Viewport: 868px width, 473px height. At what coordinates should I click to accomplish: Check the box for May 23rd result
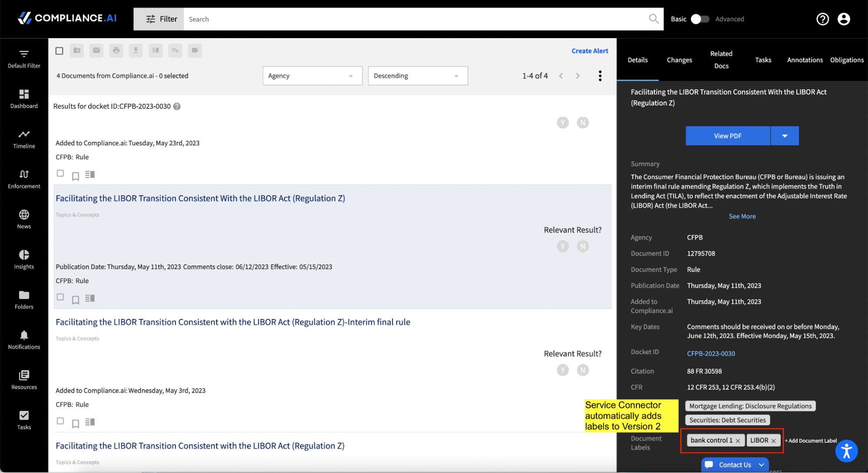(60, 174)
